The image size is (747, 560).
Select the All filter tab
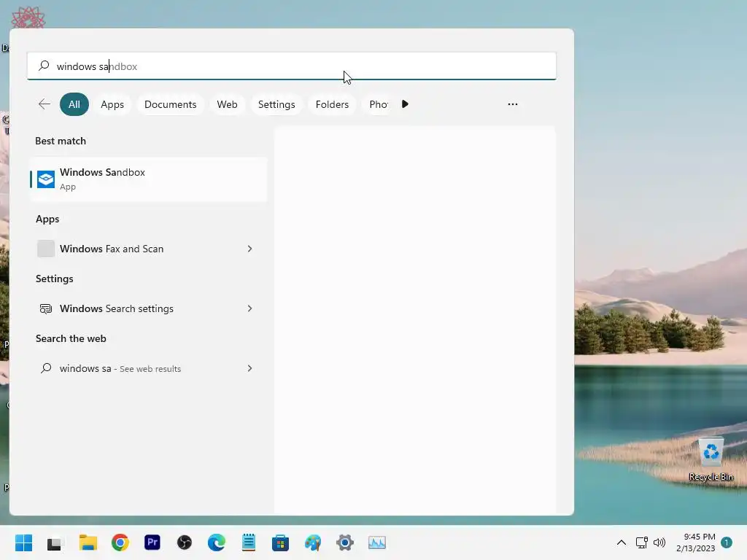(x=74, y=104)
